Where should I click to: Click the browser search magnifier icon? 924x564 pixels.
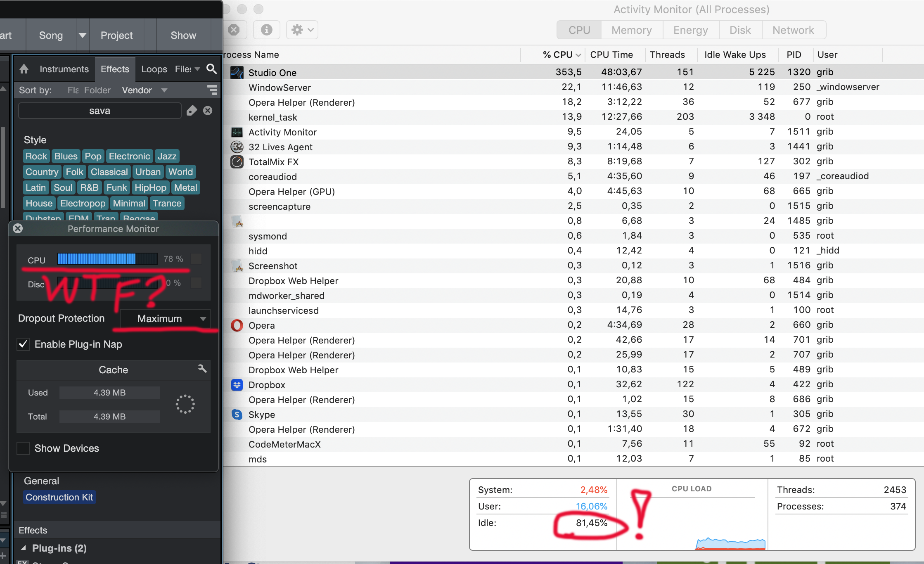click(211, 69)
